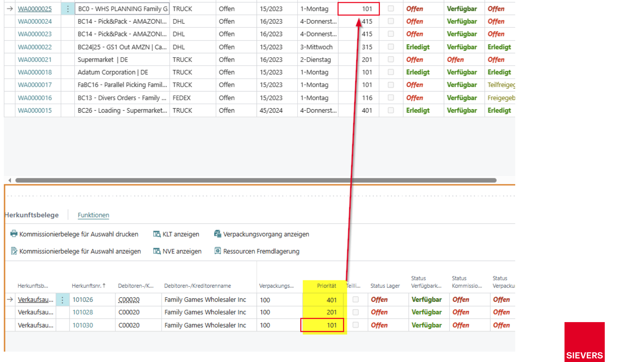644x362 pixels.
Task: Open the WA0000024 document link
Action: [x=35, y=21]
